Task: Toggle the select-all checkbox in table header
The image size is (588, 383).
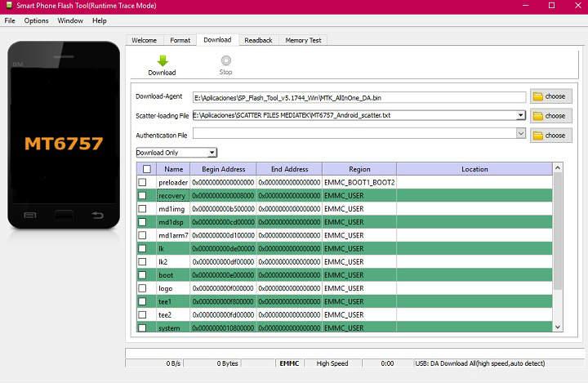Action: [147, 169]
